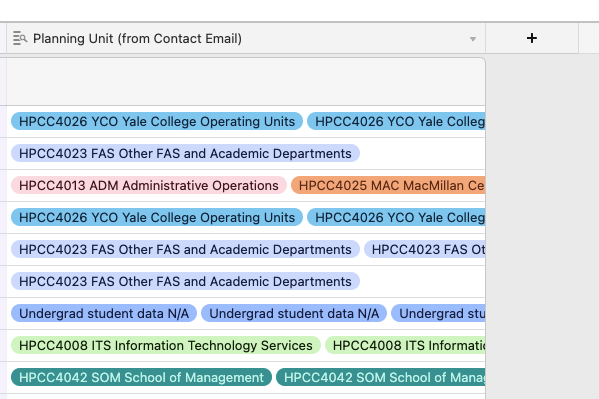The image size is (599, 399).
Task: Click the HPCC4026 YCO tag in fourth row
Action: point(157,217)
